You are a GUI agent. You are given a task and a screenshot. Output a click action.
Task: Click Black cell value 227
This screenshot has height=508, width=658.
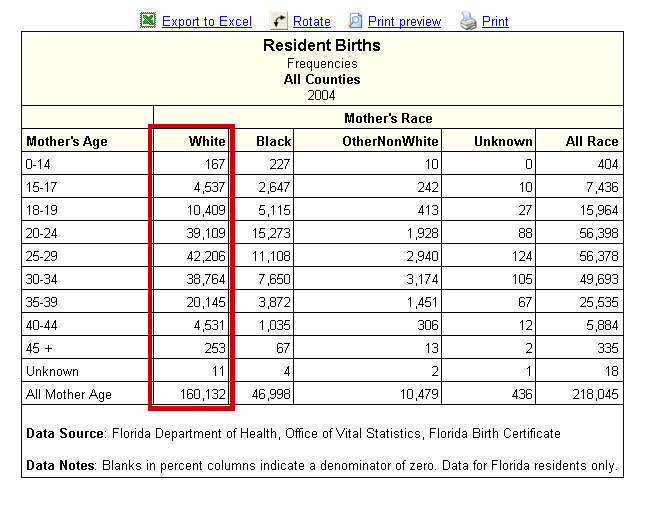279,164
